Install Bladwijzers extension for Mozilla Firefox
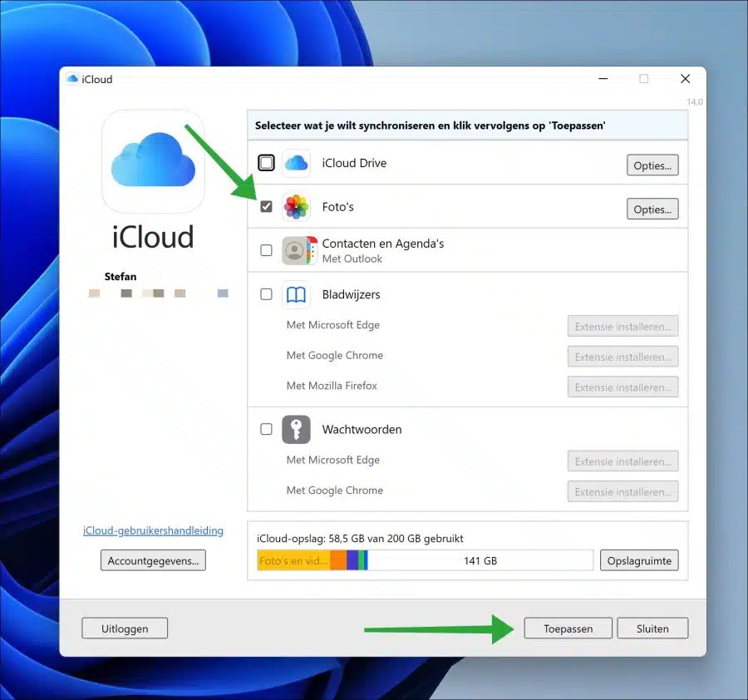Screen dimensions: 748x700 623,387
